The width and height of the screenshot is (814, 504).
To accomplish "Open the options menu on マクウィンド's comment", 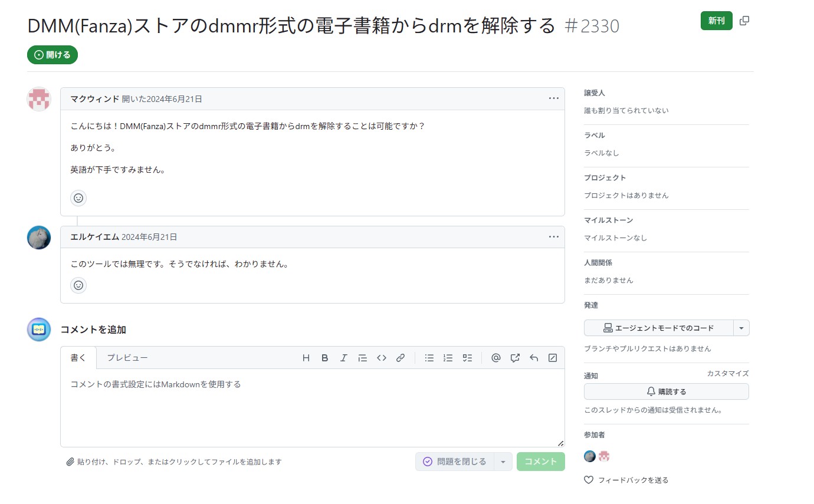I will 553,98.
